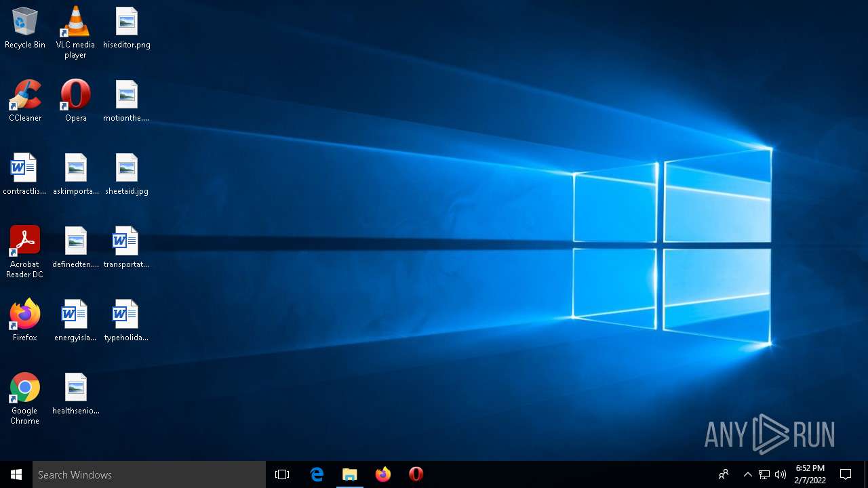Select the Recycle Bin desktop icon
The height and width of the screenshot is (488, 868).
pos(25,28)
